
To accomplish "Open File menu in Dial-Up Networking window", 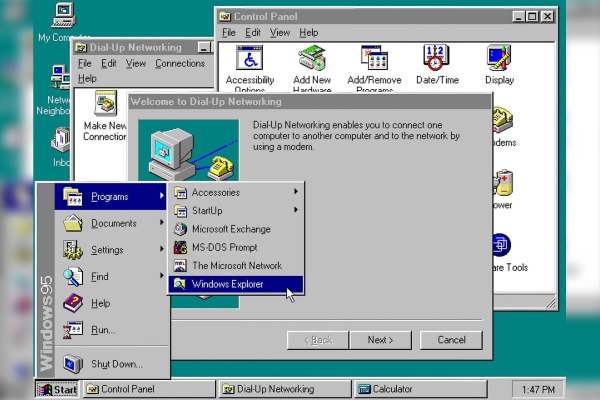I will click(85, 64).
